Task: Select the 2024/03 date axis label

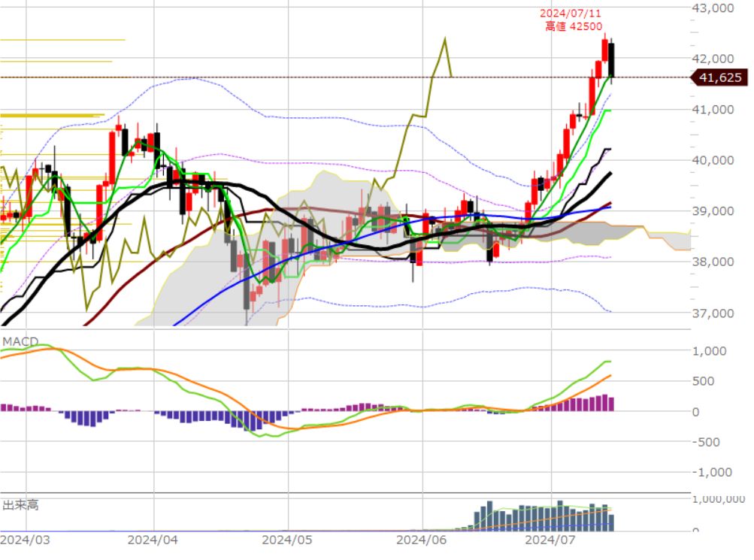Action: [x=25, y=540]
